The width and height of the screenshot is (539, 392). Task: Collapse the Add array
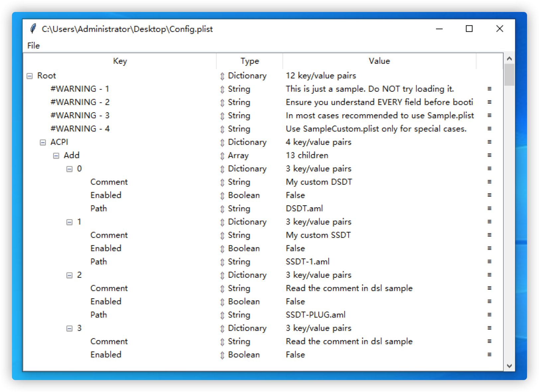point(56,156)
